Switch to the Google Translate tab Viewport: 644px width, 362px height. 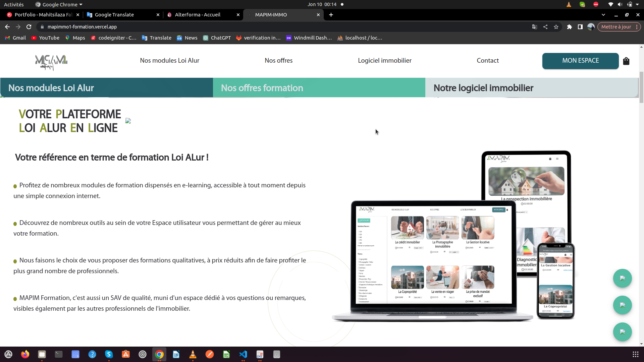[123, 15]
